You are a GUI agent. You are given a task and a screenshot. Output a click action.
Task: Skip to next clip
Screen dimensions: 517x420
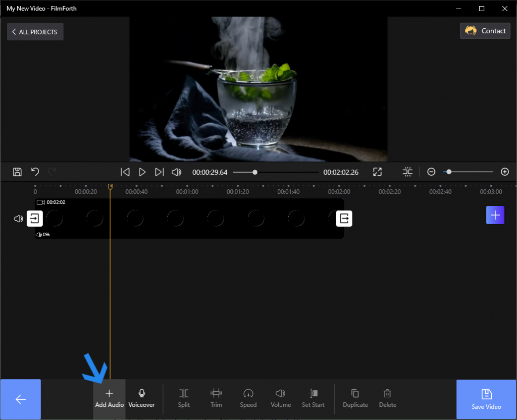pyautogui.click(x=159, y=172)
